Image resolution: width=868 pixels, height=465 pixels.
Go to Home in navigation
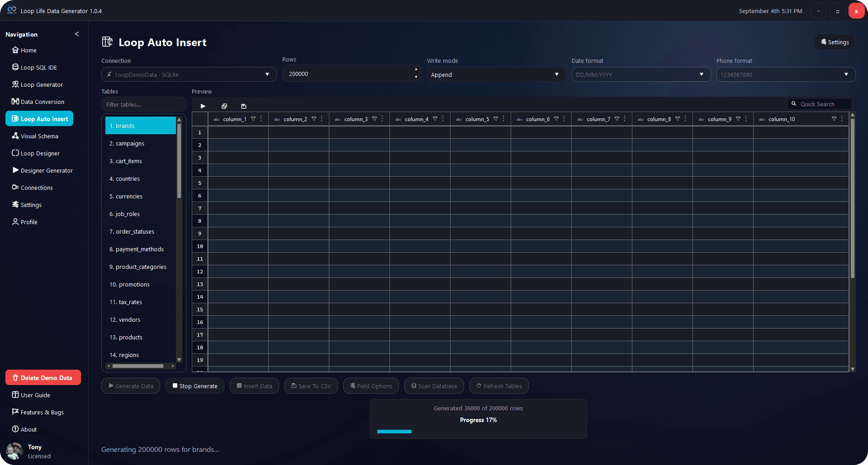coord(24,50)
